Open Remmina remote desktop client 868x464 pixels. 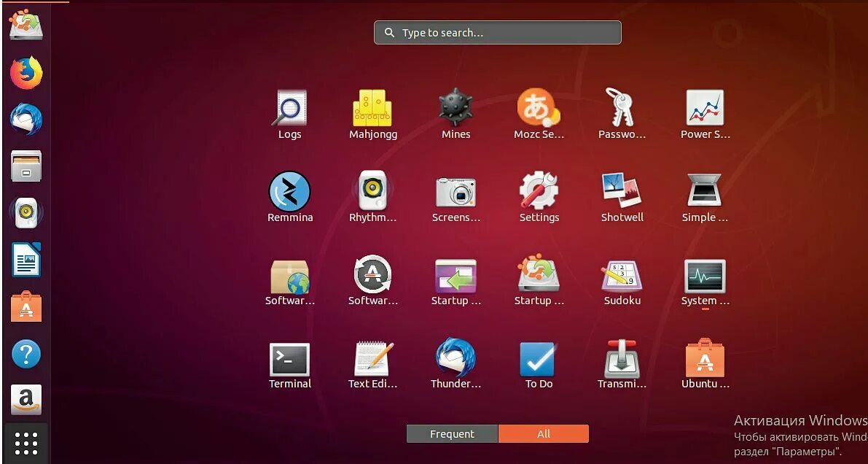tap(289, 198)
